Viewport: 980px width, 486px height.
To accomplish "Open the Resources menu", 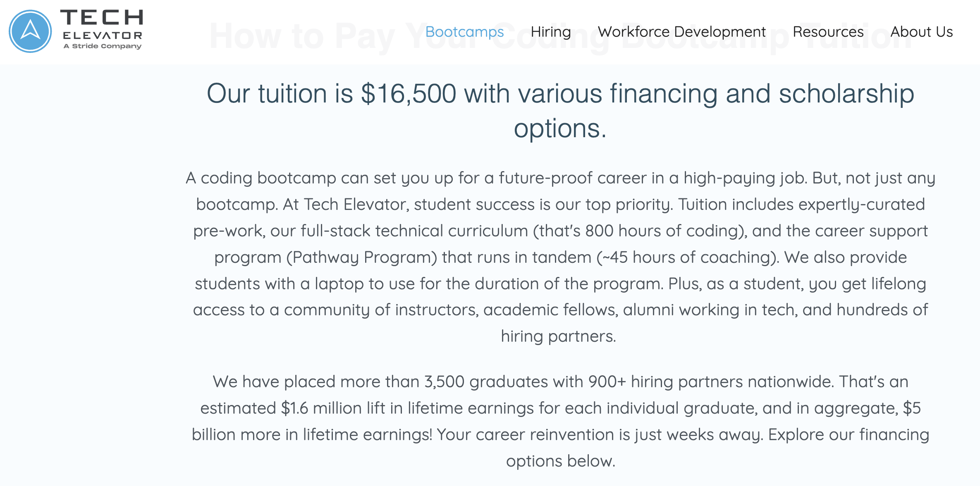I will coord(828,32).
